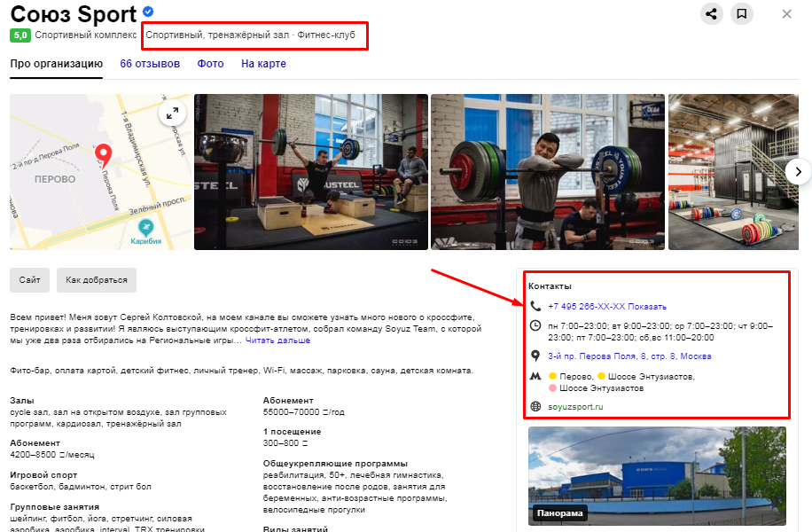
Task: Click the Сайт button
Action: pos(29,280)
